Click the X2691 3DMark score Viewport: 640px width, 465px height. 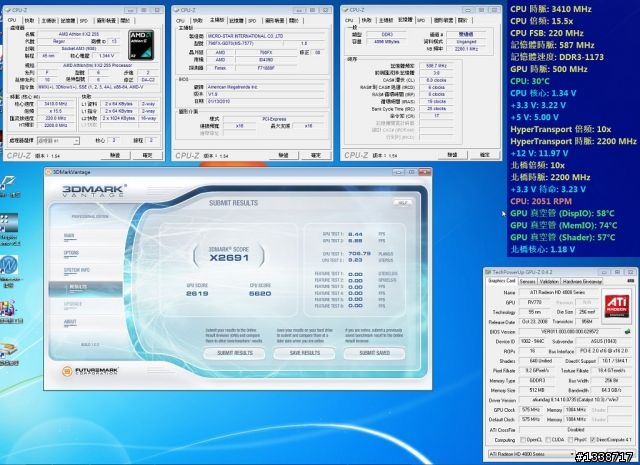click(229, 258)
